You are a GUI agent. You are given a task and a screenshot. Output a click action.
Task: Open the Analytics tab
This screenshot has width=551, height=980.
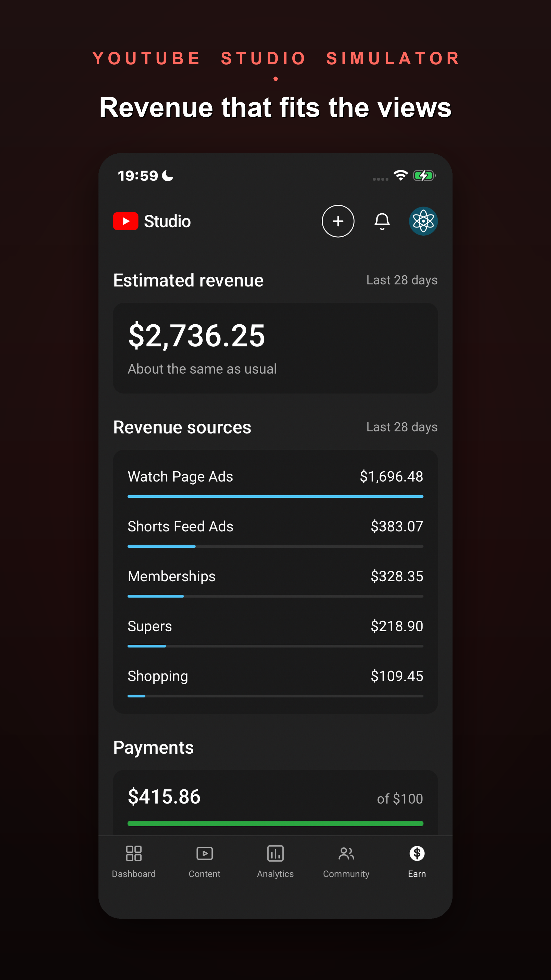(x=275, y=862)
